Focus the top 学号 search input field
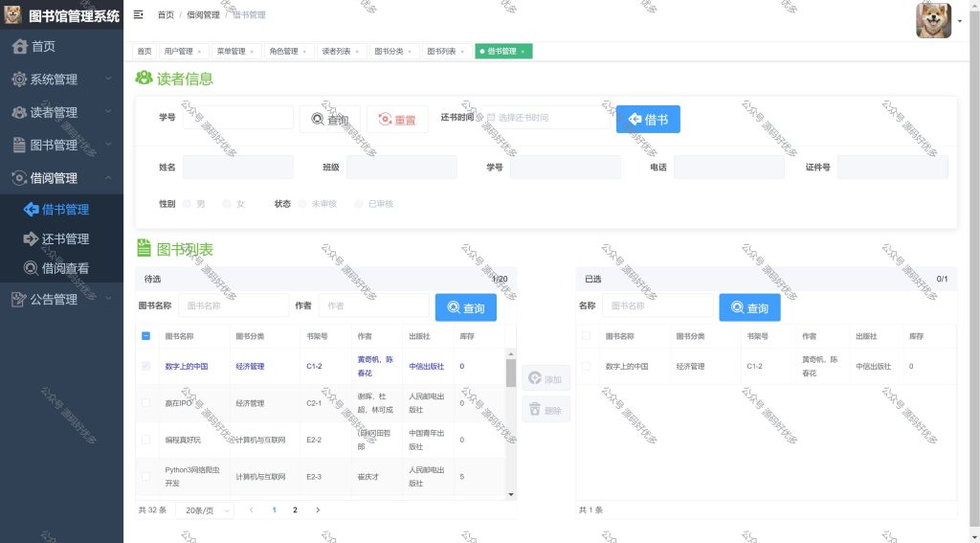Image resolution: width=980 pixels, height=543 pixels. (x=237, y=118)
